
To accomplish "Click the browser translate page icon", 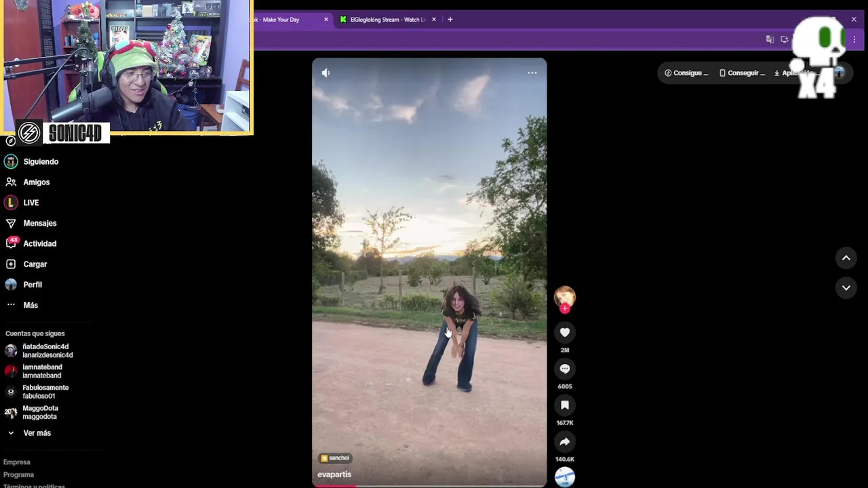I will coord(770,39).
